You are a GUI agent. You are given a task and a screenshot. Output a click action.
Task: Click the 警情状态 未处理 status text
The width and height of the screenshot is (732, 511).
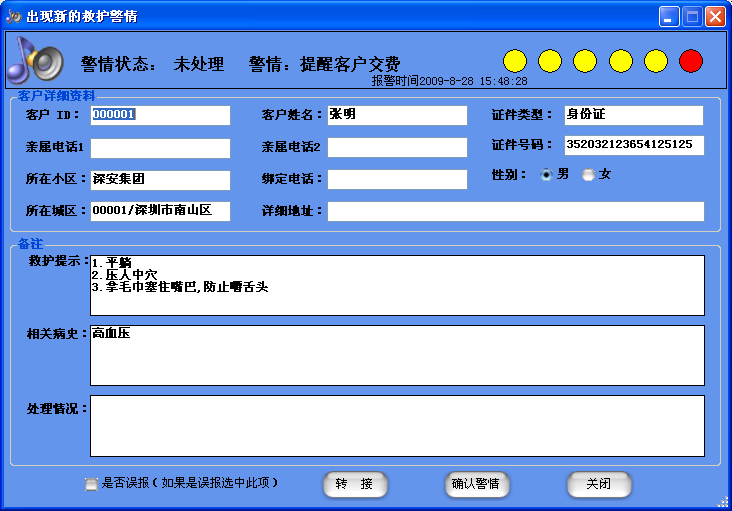point(153,64)
